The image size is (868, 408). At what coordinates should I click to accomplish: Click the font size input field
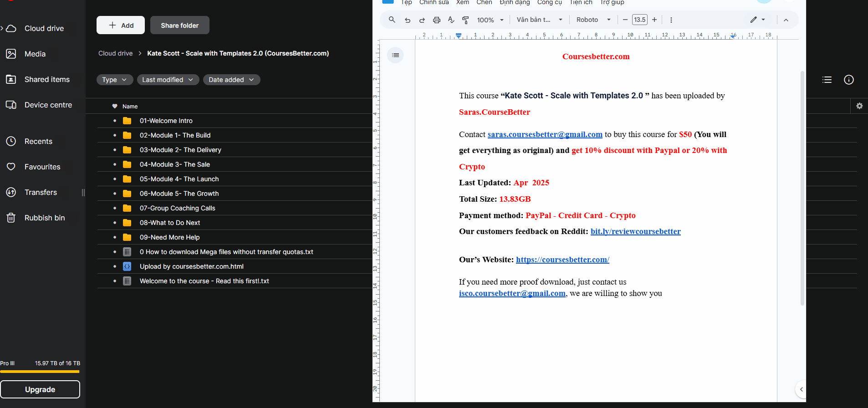tap(639, 20)
